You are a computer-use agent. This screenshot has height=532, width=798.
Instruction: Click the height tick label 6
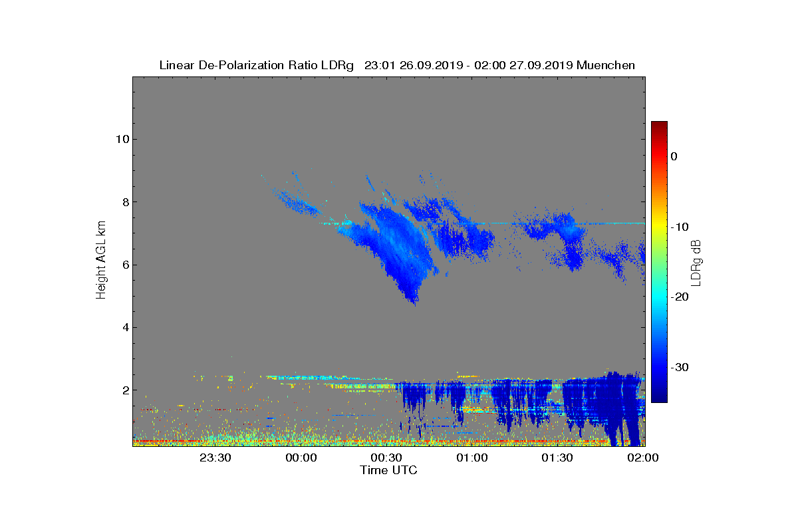click(124, 265)
